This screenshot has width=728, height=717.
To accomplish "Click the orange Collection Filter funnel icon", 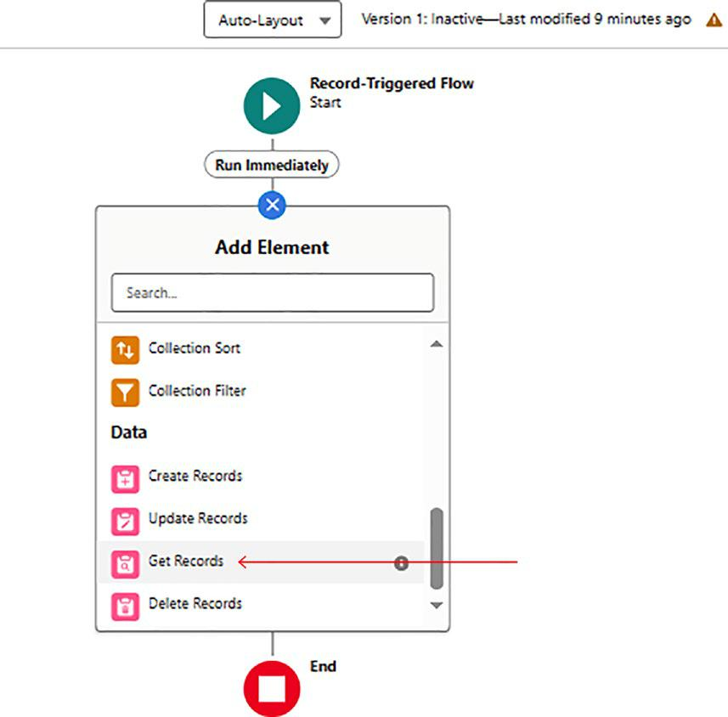I will pos(125,392).
